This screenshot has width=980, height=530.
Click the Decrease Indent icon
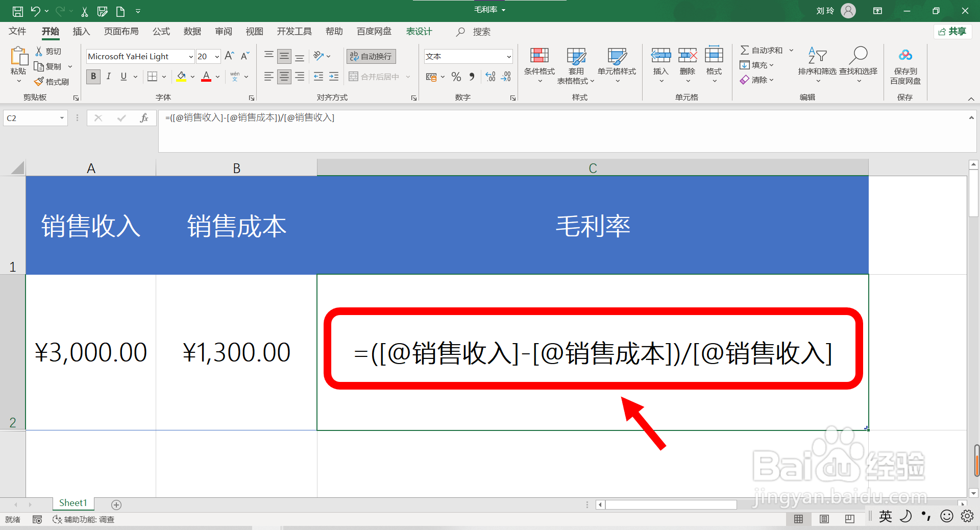[x=318, y=77]
